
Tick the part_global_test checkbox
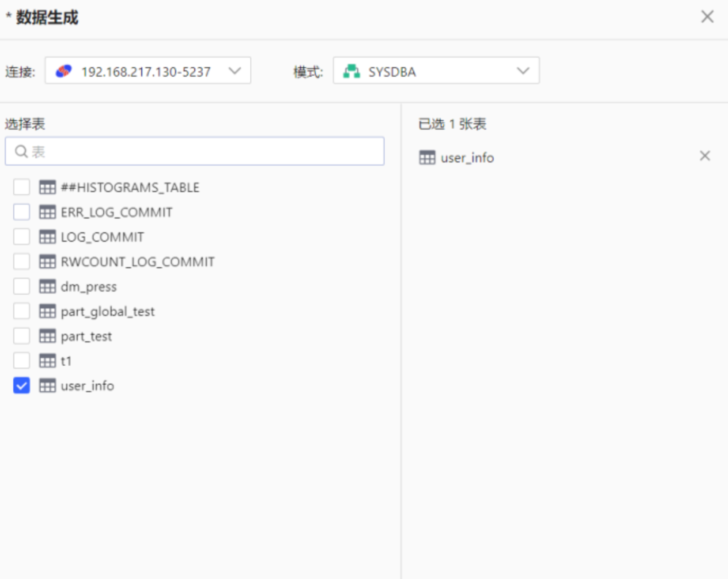[22, 312]
